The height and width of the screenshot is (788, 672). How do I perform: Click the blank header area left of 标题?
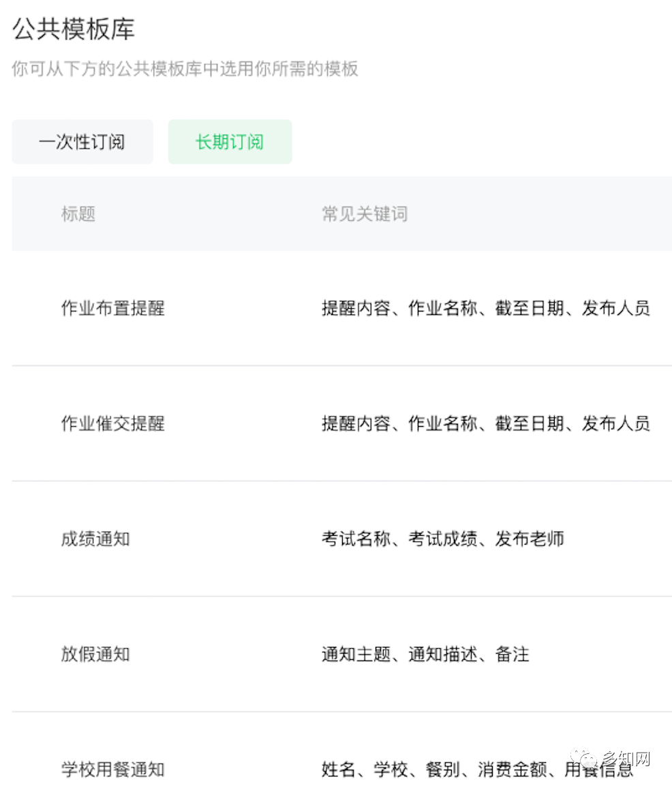(34, 214)
